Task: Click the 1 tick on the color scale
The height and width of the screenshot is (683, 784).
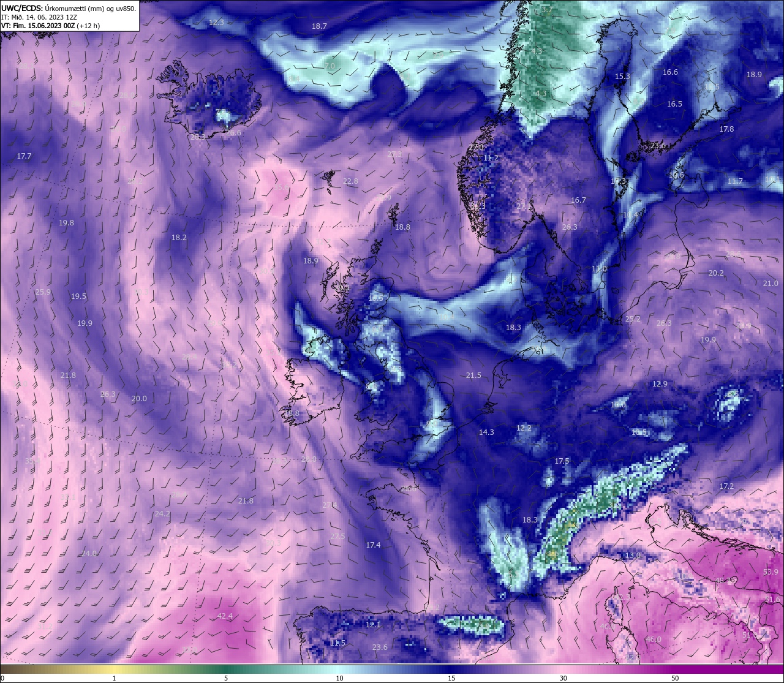Action: pos(115,678)
